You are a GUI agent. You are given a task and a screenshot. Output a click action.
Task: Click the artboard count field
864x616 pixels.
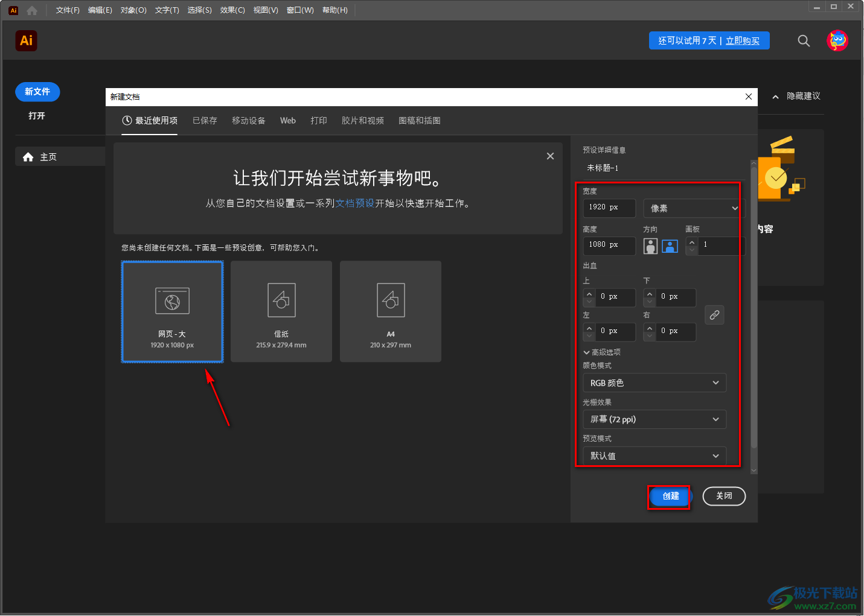(x=722, y=246)
